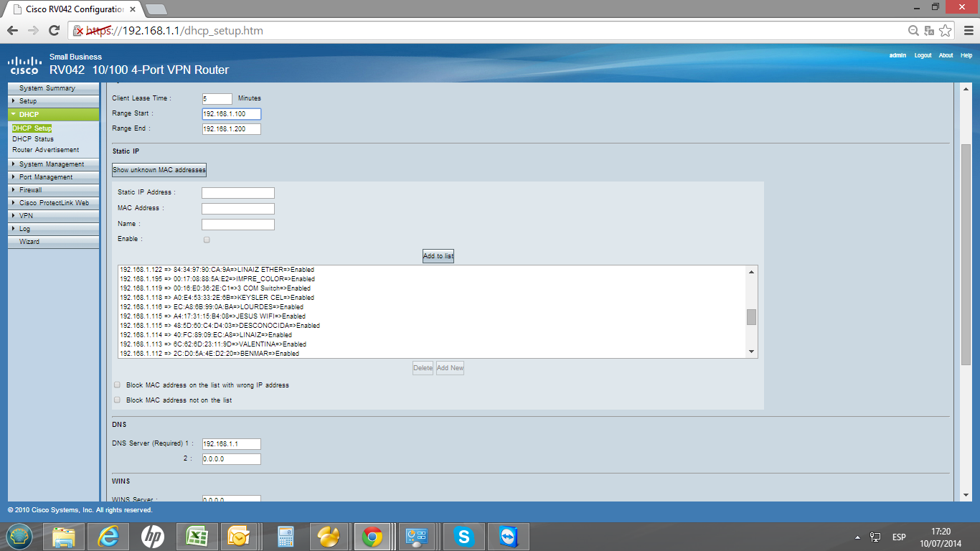
Task: Toggle the static IP Enable checkbox
Action: click(207, 240)
